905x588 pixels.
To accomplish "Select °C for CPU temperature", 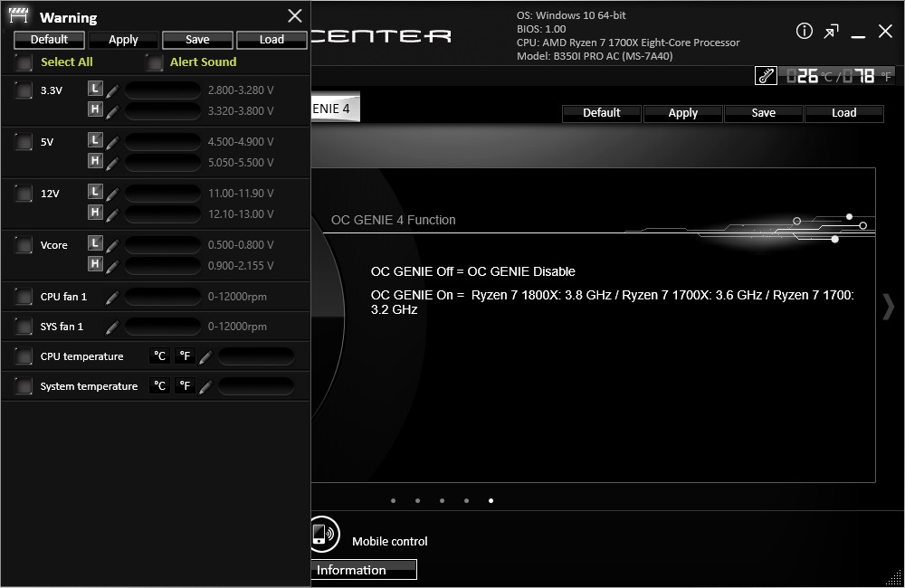I will pos(160,356).
